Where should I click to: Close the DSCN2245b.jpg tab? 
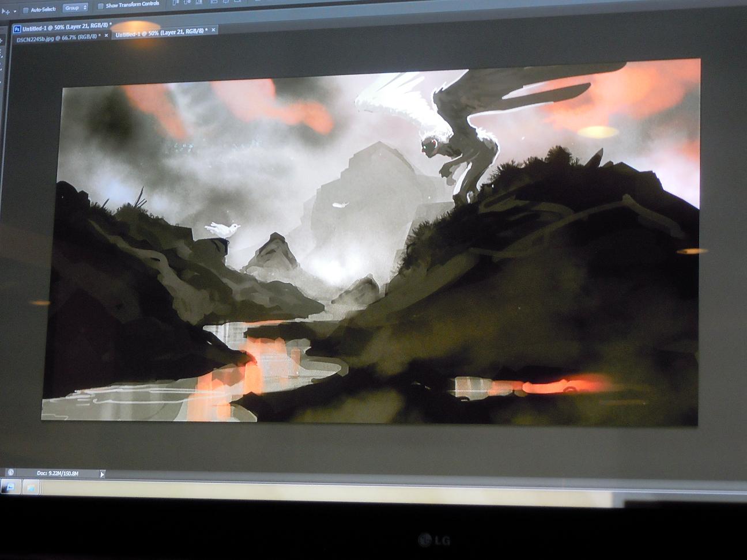(106, 36)
